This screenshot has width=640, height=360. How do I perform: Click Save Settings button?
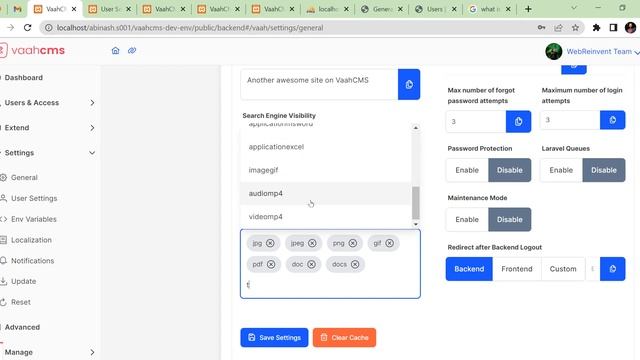pos(274,338)
